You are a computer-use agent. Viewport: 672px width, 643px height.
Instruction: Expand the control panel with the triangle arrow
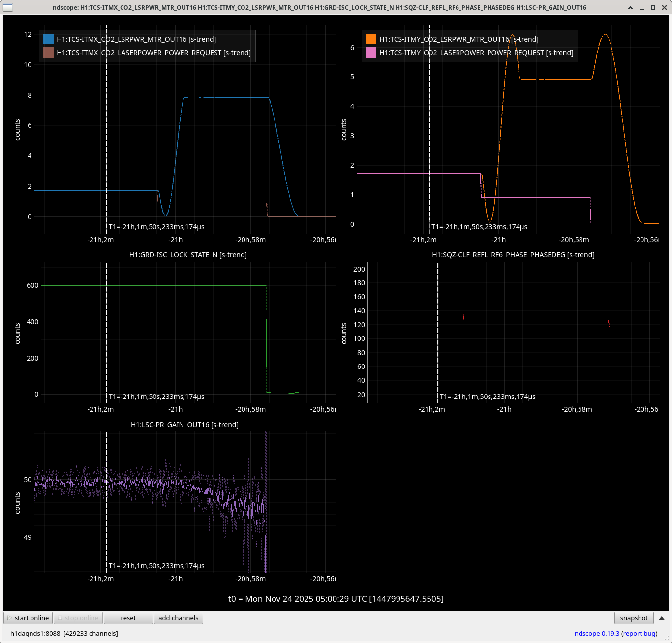(662, 618)
